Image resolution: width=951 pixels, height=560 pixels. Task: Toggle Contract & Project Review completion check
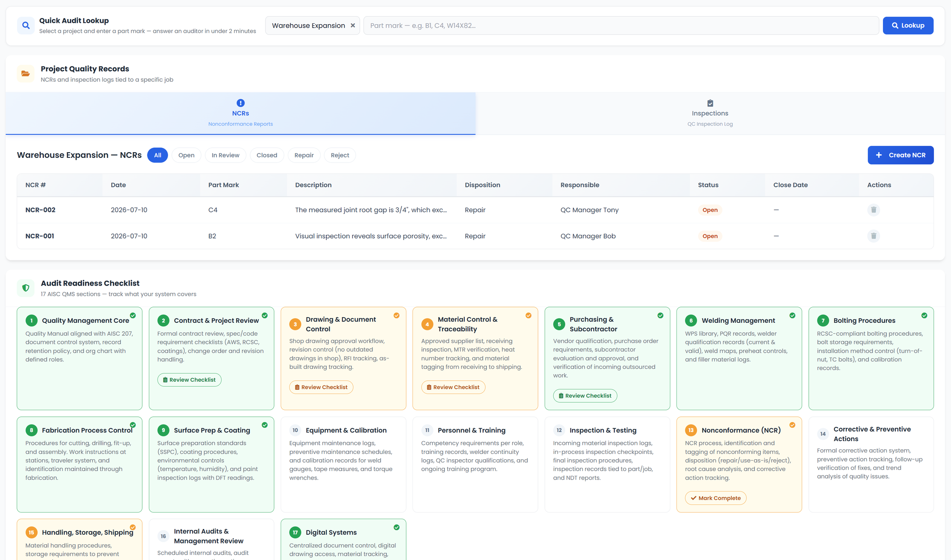click(265, 315)
